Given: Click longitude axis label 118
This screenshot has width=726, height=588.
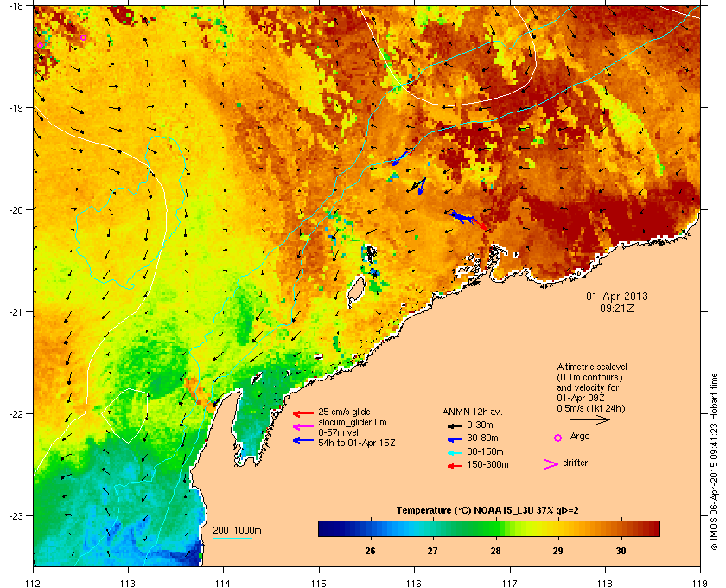Looking at the screenshot, I should point(605,584).
